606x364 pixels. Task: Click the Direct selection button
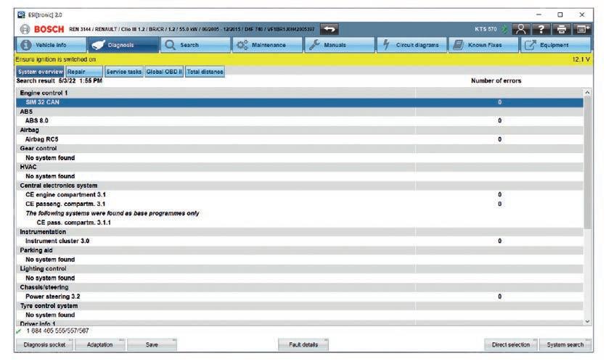click(x=510, y=344)
